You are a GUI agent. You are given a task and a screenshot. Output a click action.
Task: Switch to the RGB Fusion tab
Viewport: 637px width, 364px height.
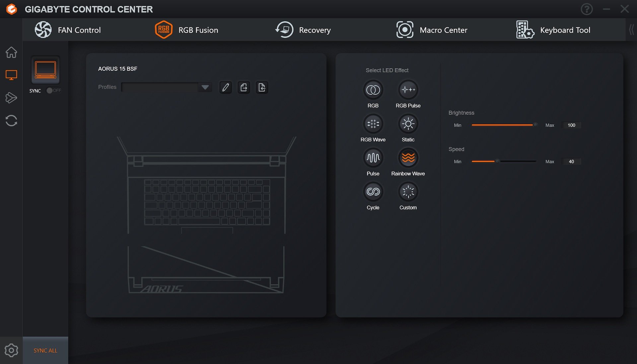point(186,30)
